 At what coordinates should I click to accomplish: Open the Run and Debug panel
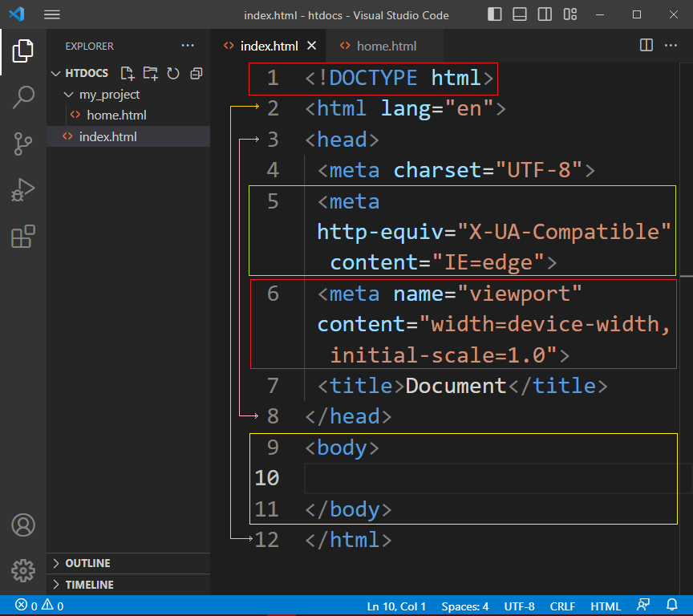pyautogui.click(x=23, y=191)
